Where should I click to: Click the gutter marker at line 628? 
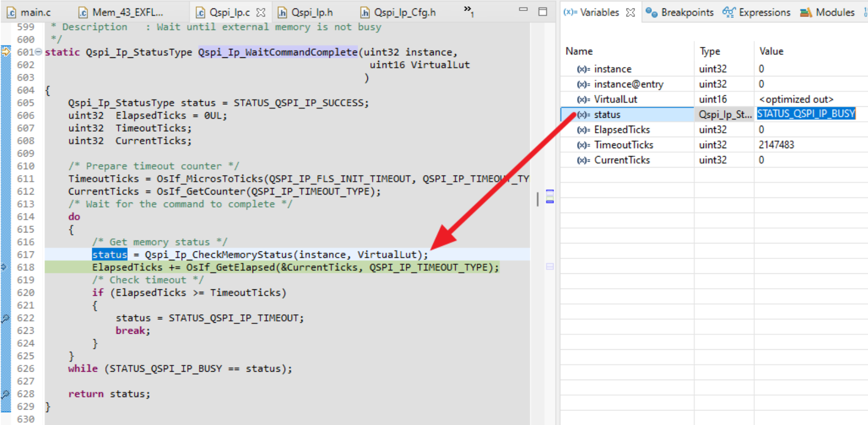pyautogui.click(x=5, y=394)
